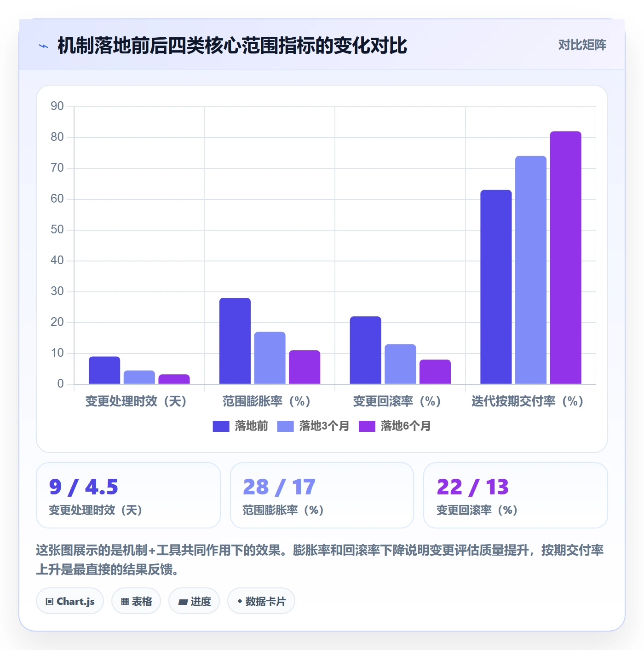Click the 落地6个月 bar for 范围膨胀率

click(x=305, y=367)
